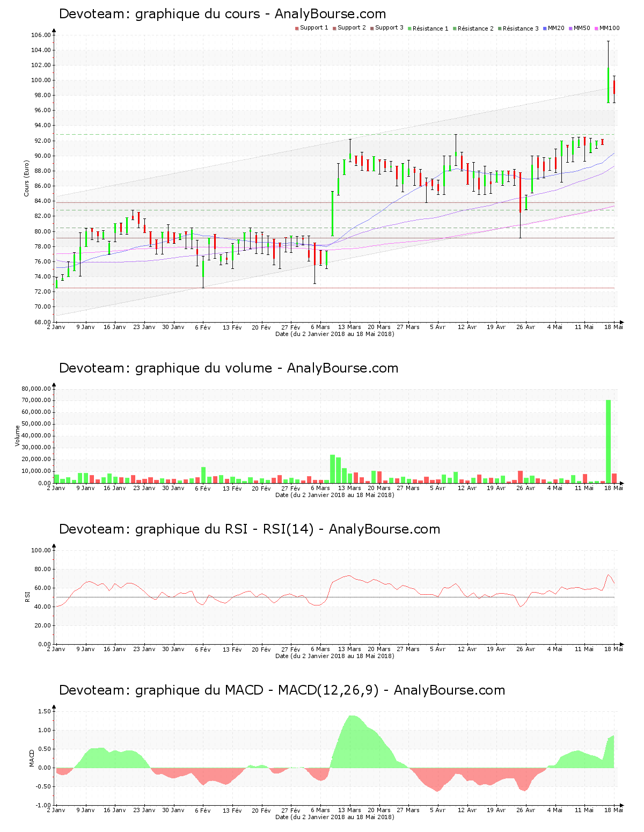Click the RSI peak near 18 Mai
The image size is (644, 832).
click(x=609, y=575)
